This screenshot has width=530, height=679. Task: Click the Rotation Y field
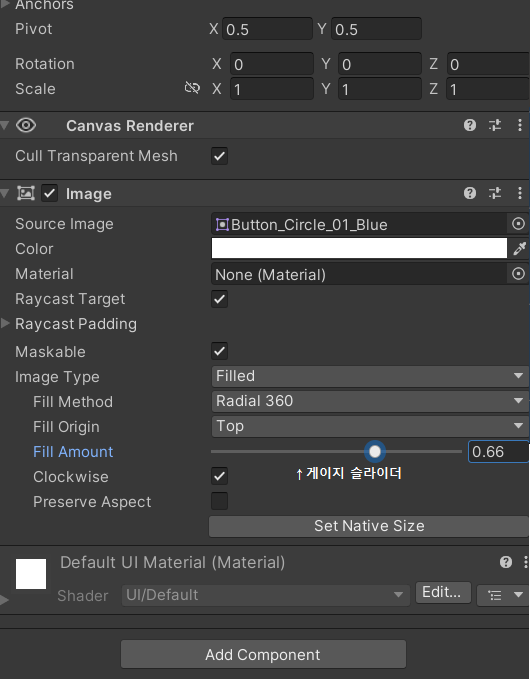tap(380, 64)
